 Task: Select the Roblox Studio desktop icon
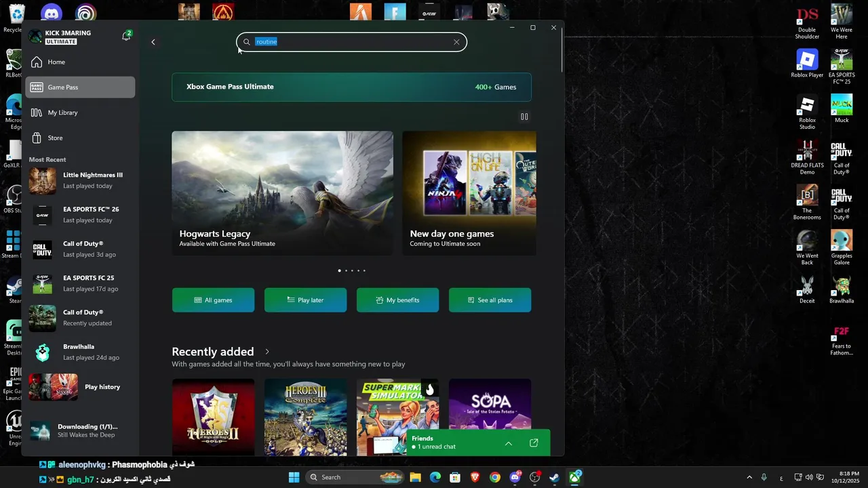[x=807, y=113]
